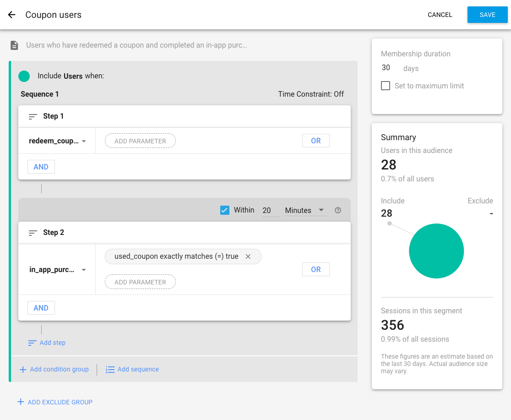Click the Add sequence list icon
This screenshot has width=511, height=420.
pyautogui.click(x=110, y=369)
